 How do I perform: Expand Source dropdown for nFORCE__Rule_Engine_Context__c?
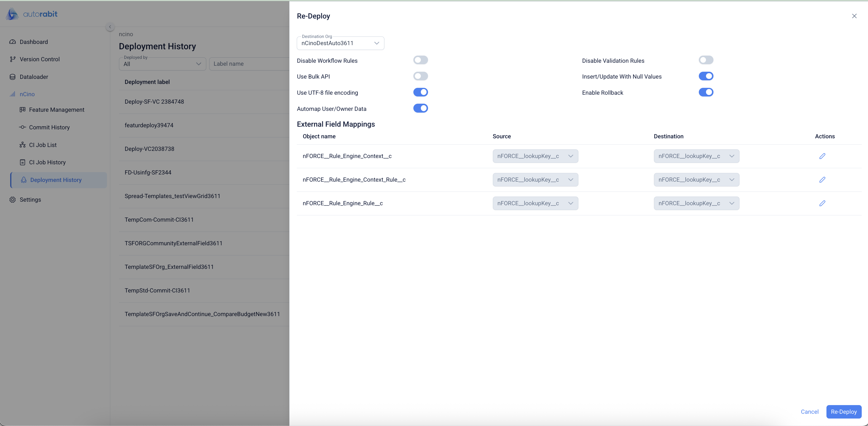(x=535, y=156)
